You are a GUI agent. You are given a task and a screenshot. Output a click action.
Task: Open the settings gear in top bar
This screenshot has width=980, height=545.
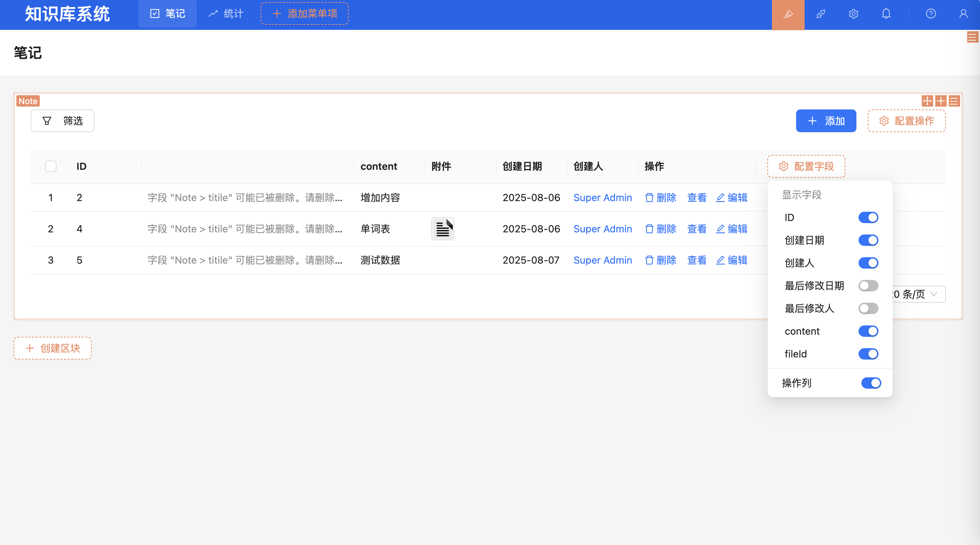click(853, 15)
